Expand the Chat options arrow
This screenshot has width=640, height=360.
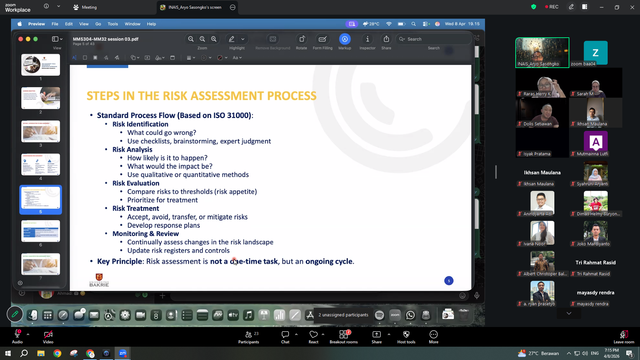[296, 334]
